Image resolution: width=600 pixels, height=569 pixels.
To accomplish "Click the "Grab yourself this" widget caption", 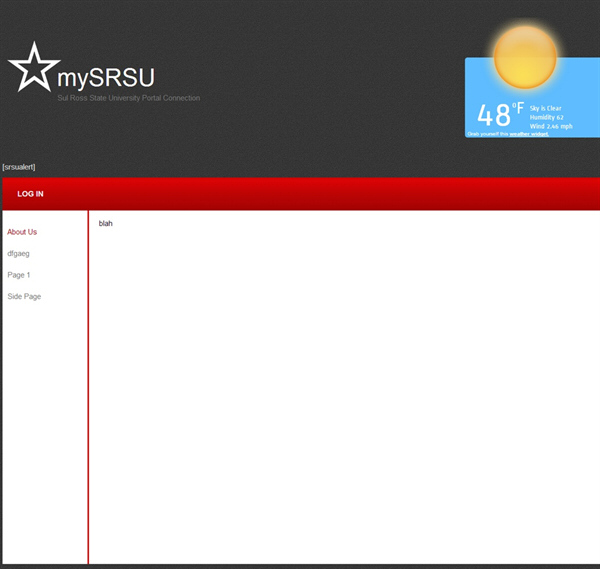I will coord(487,134).
